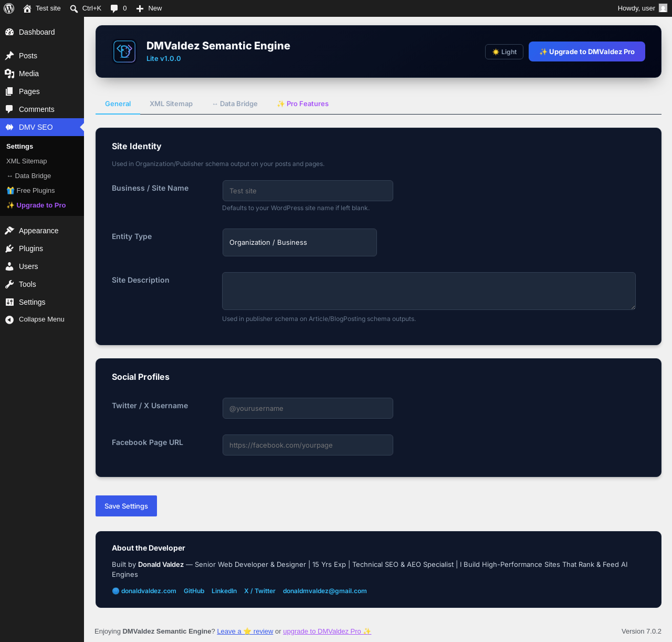This screenshot has width=672, height=642.
Task: Click the DMValdez Semantic Engine logo
Action: click(124, 51)
